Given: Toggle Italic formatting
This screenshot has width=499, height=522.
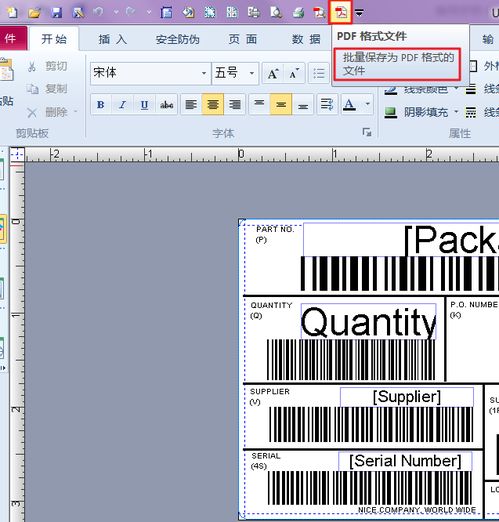Looking at the screenshot, I should click(122, 104).
